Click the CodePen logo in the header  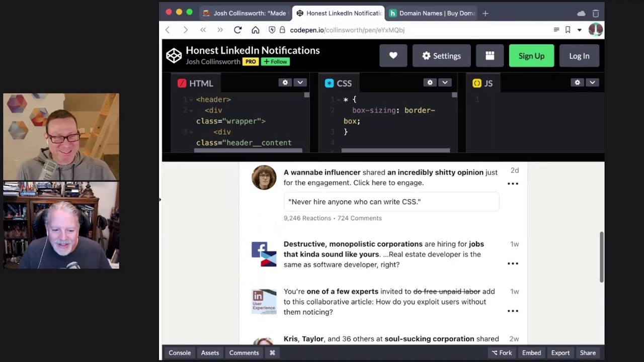[174, 55]
